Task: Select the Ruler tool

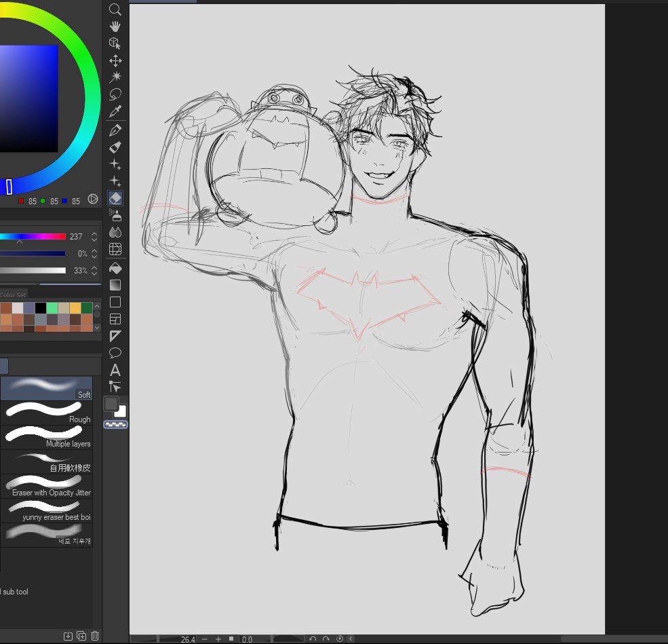Action: [x=115, y=337]
